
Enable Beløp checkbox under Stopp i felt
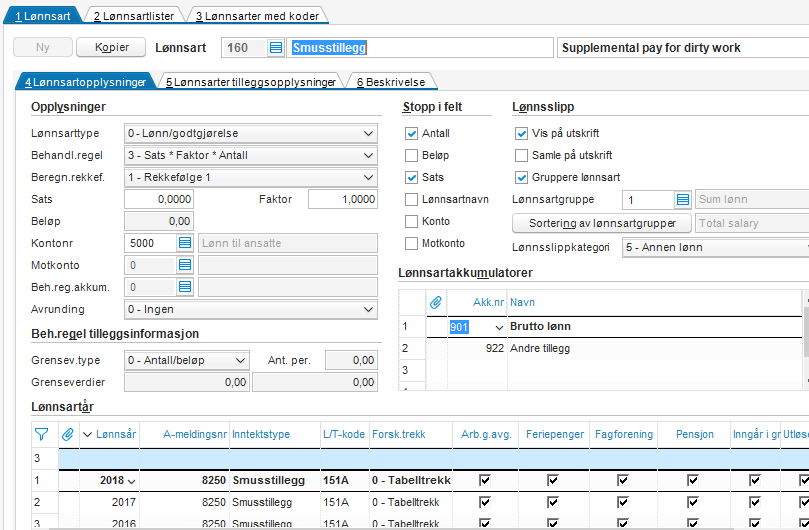click(411, 155)
